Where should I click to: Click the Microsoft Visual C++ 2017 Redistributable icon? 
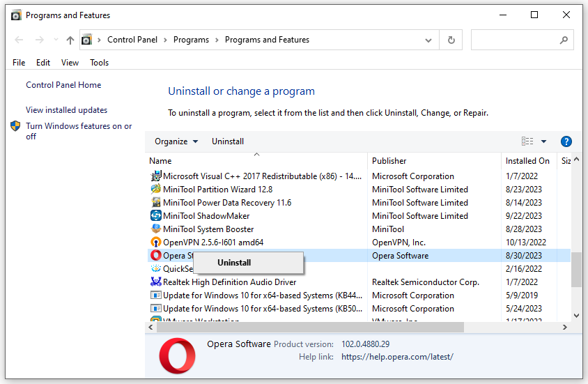[155, 176]
